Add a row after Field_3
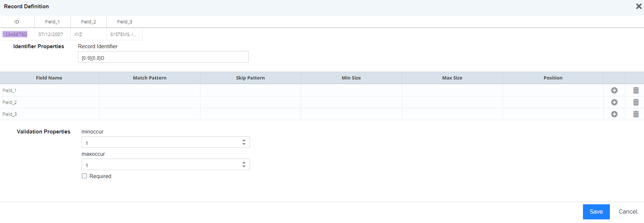This screenshot has height=223, width=644. click(x=614, y=114)
